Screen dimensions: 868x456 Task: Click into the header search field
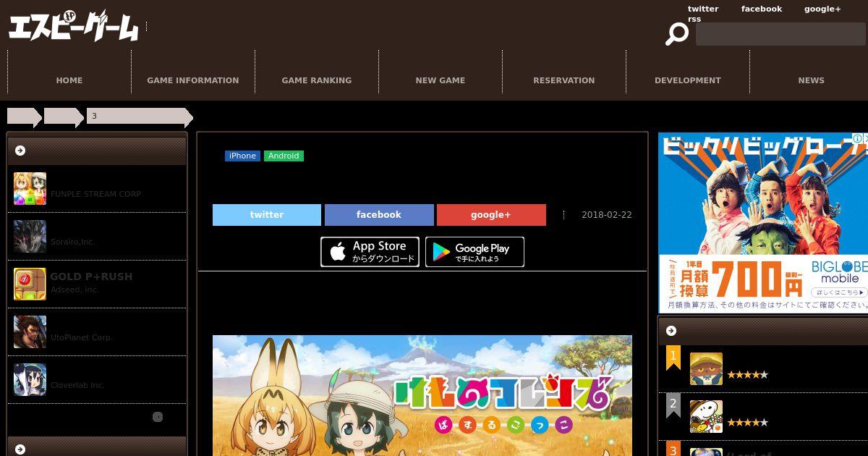(780, 34)
